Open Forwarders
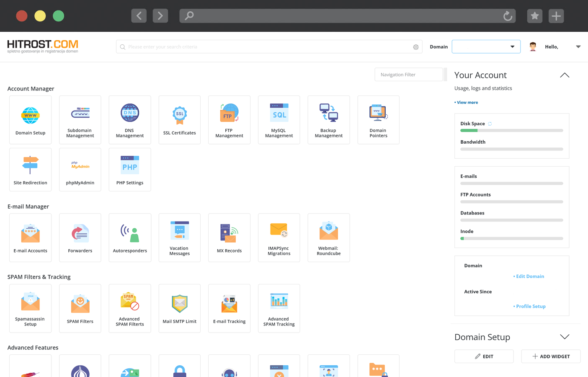The height and width of the screenshot is (377, 588). click(80, 238)
